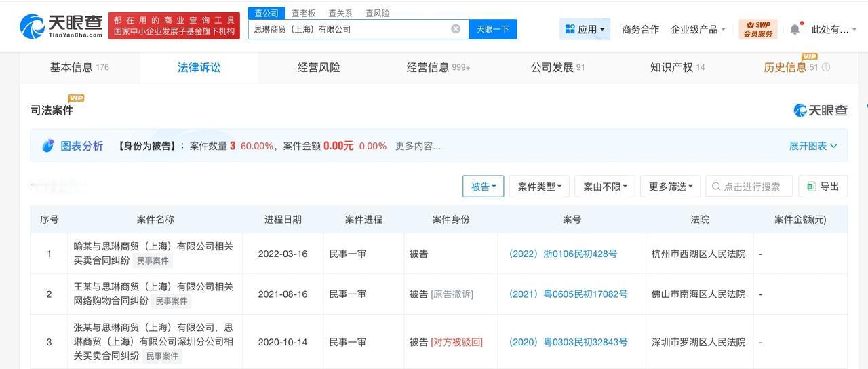The height and width of the screenshot is (369, 868).
Task: Switch to the 经营信息 tab
Action: [x=438, y=67]
